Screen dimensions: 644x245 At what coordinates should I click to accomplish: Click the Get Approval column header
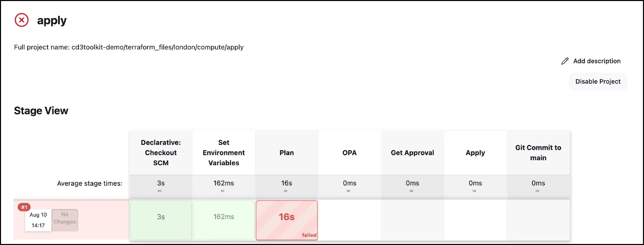click(412, 153)
